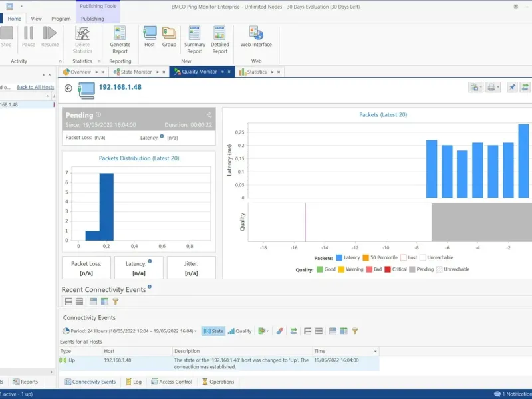Create a new Group from the ribbon
This screenshot has width=532, height=399.
[169, 37]
